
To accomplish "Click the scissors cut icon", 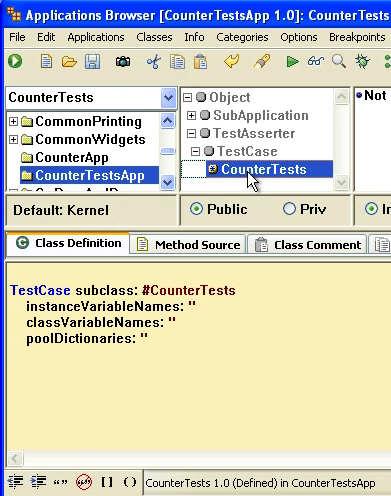I will (154, 62).
